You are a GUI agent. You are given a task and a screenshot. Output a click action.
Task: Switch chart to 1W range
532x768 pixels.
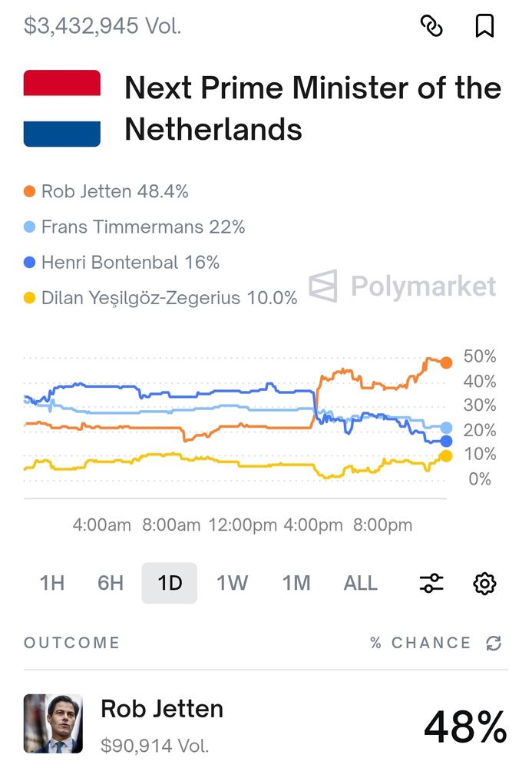click(232, 584)
